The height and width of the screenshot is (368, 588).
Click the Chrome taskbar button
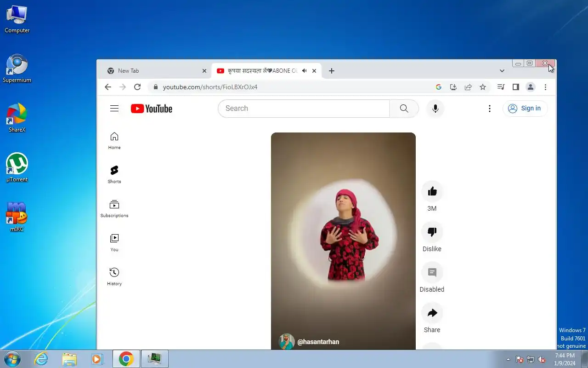126,359
